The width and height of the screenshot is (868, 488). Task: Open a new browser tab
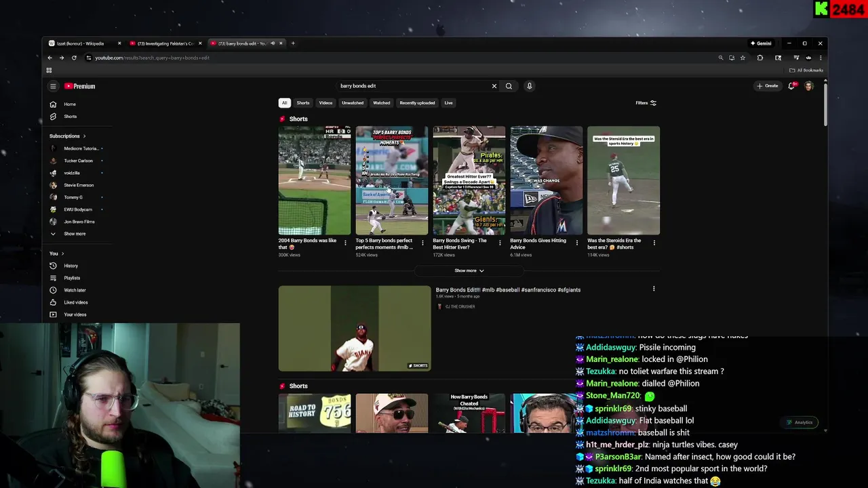point(293,43)
